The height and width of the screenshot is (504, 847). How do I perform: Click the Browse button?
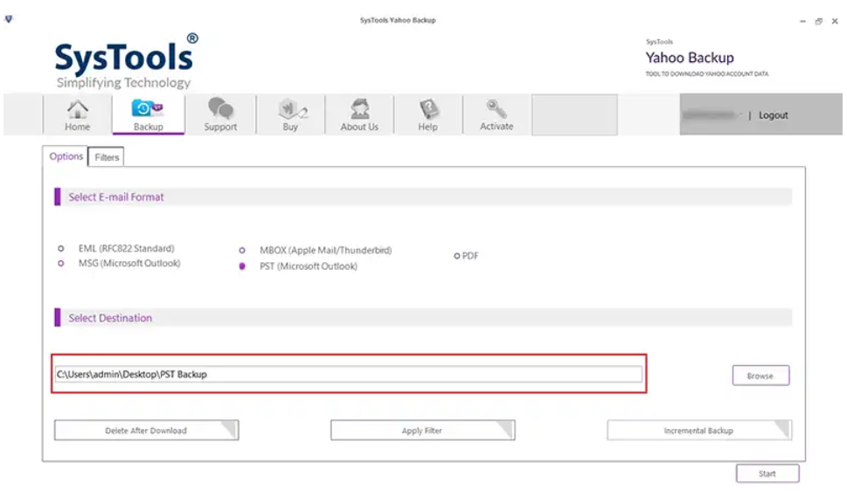pos(760,376)
